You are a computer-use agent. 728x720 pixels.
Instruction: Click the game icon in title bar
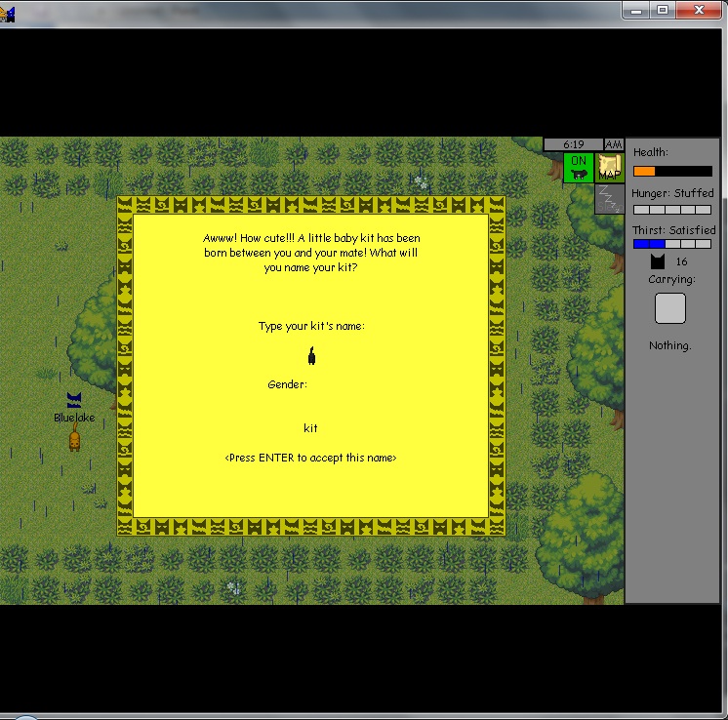pyautogui.click(x=7, y=13)
